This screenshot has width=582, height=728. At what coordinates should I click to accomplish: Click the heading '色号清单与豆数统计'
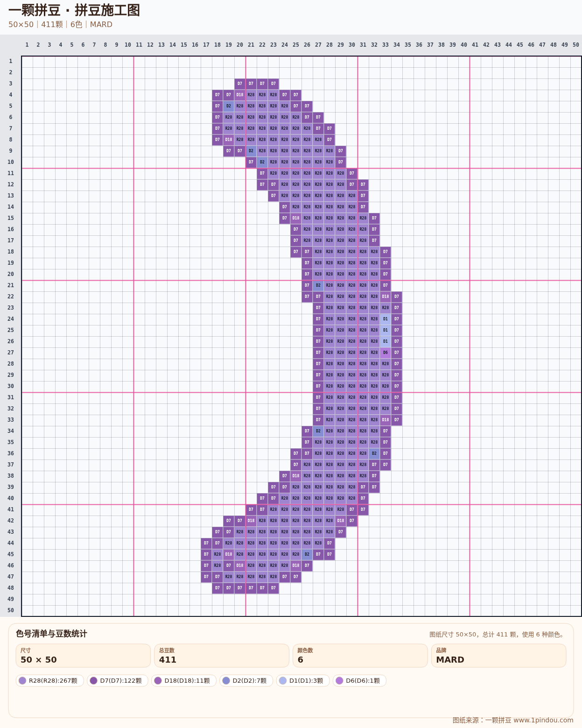click(x=51, y=634)
